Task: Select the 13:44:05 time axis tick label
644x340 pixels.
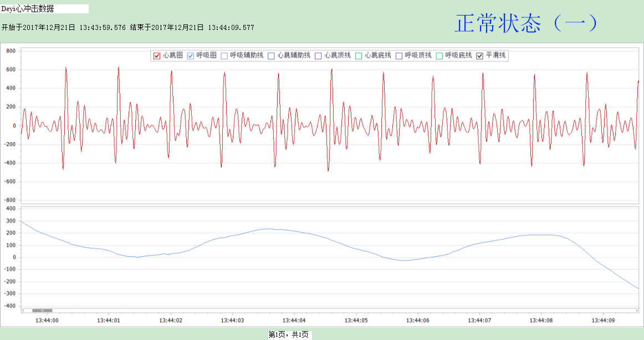Action: 356,320
